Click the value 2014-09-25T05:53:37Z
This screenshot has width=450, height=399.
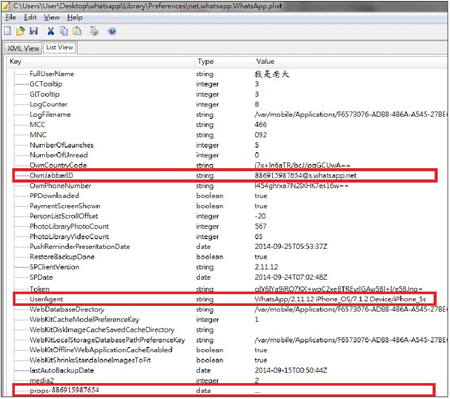pyautogui.click(x=291, y=247)
